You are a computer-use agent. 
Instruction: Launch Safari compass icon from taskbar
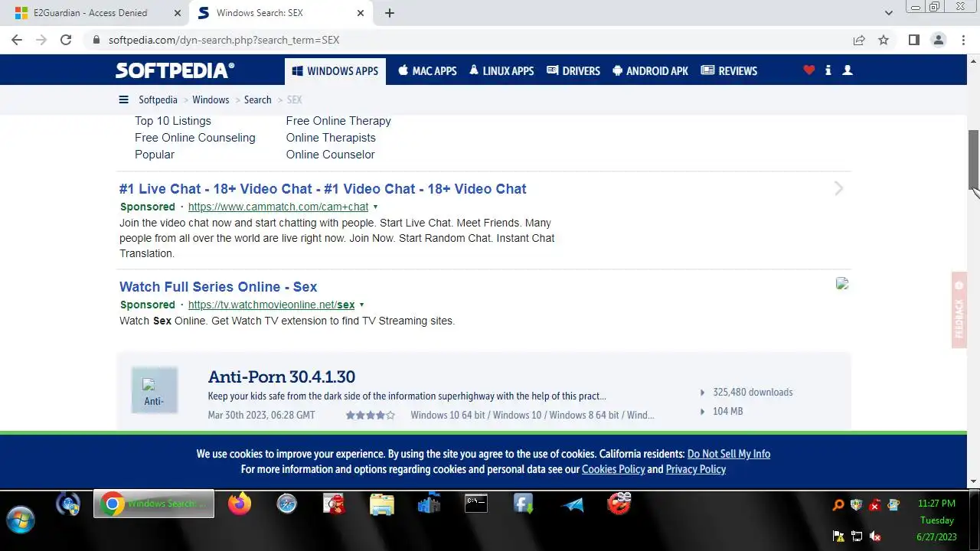click(287, 504)
